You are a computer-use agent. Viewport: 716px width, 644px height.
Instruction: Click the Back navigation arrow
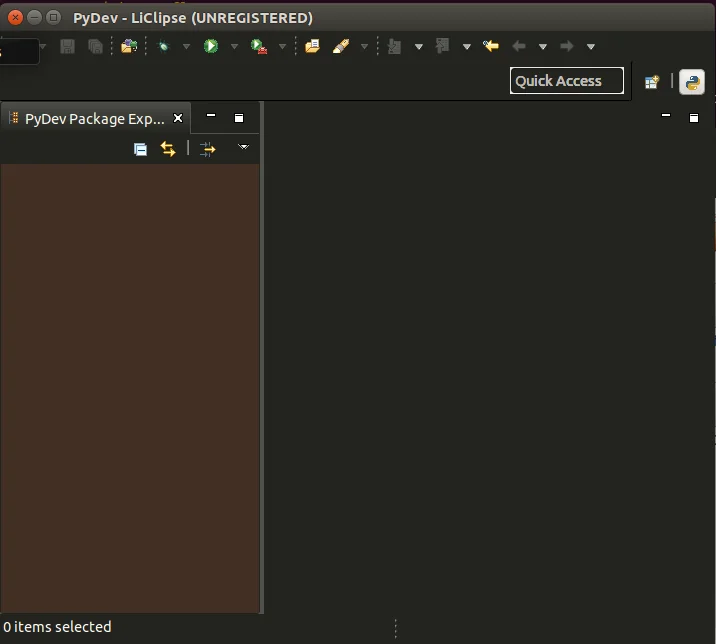pyautogui.click(x=519, y=46)
